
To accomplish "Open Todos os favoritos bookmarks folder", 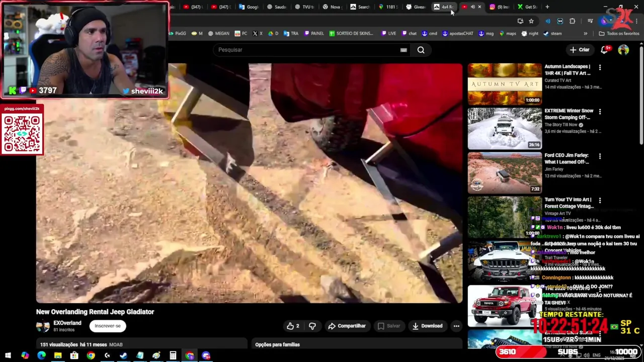I will pos(619,34).
